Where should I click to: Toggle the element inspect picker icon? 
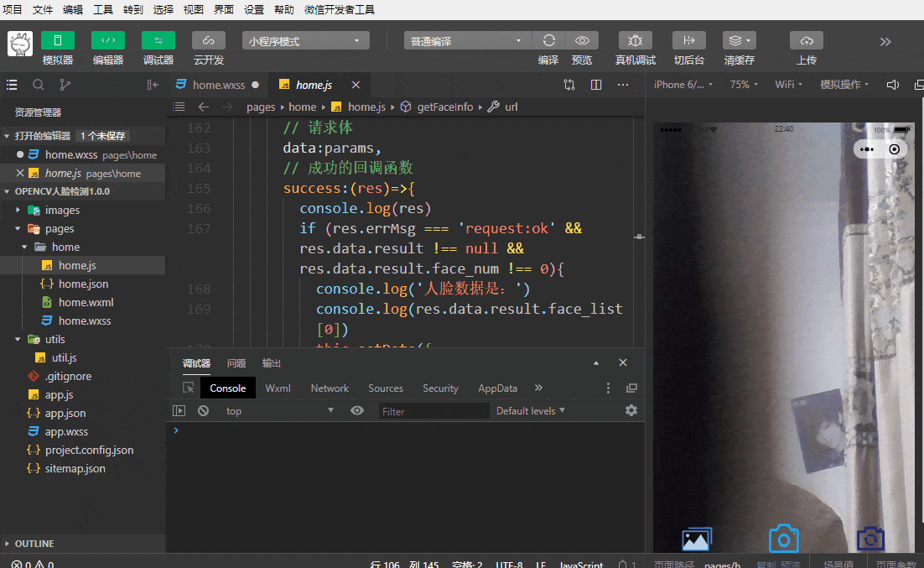click(x=188, y=388)
